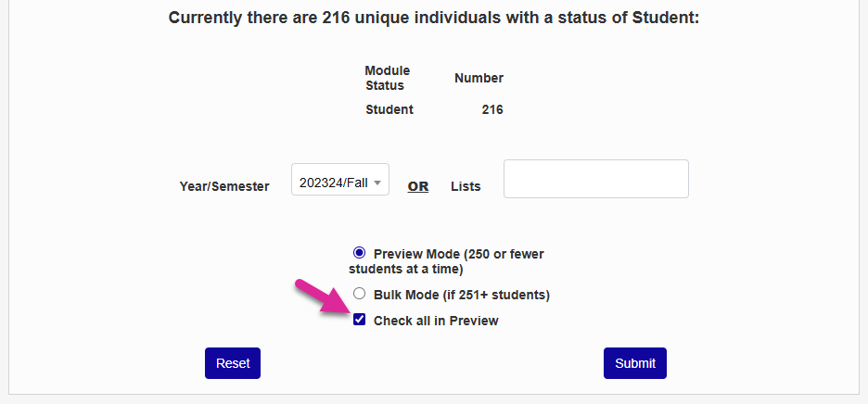Click the Preview Mode label text
The image size is (868, 404).
coord(464,253)
